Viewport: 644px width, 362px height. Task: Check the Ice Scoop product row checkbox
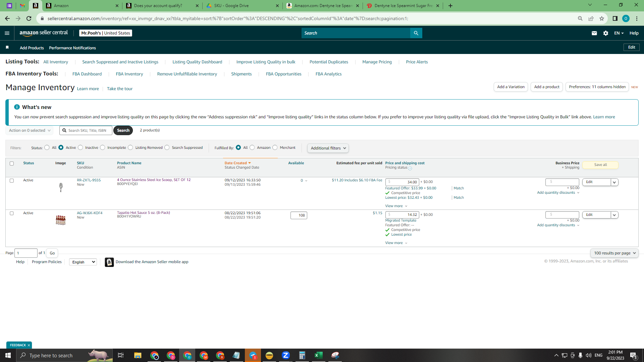(12, 181)
